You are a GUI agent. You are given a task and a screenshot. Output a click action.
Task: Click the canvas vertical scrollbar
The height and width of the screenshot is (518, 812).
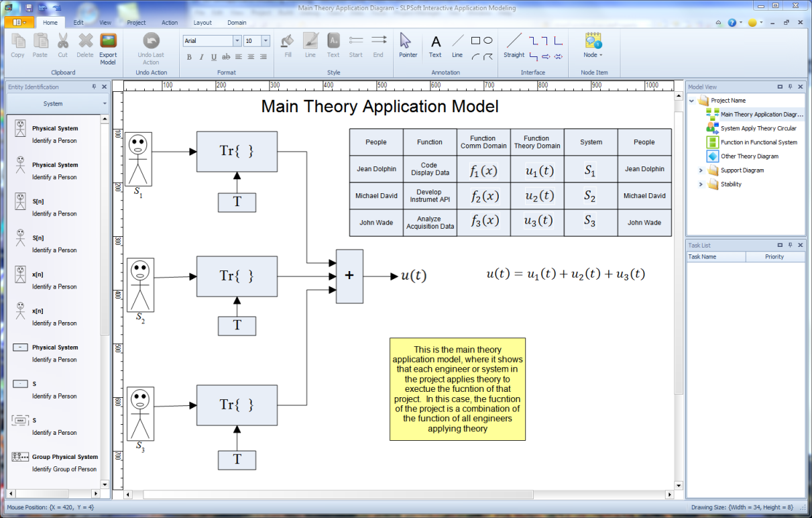click(678, 290)
